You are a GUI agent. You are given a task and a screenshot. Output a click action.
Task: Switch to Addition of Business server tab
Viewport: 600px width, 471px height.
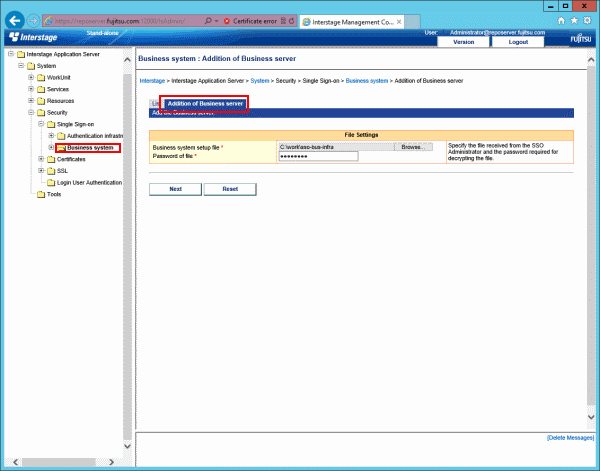[205, 104]
